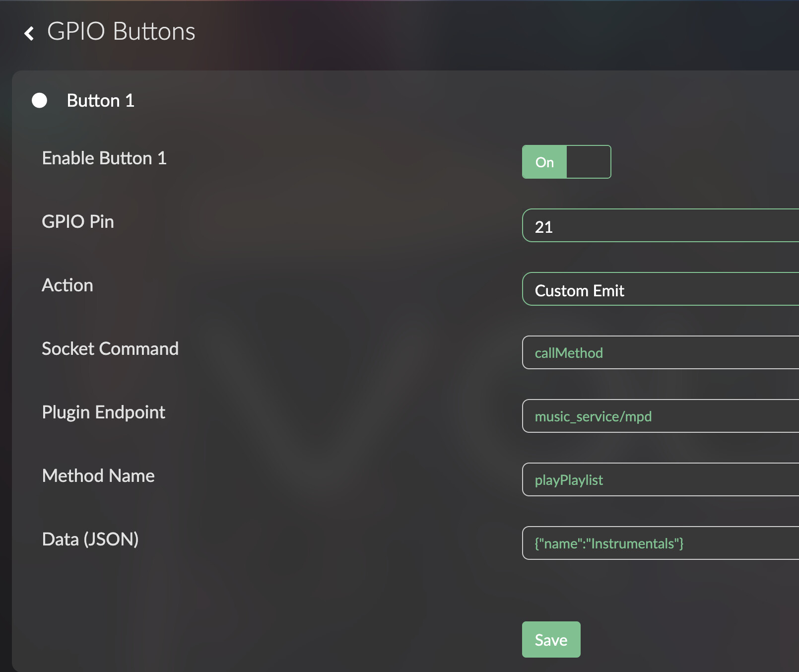The width and height of the screenshot is (799, 672).
Task: Go back using the left chevron arrow
Action: click(x=29, y=33)
